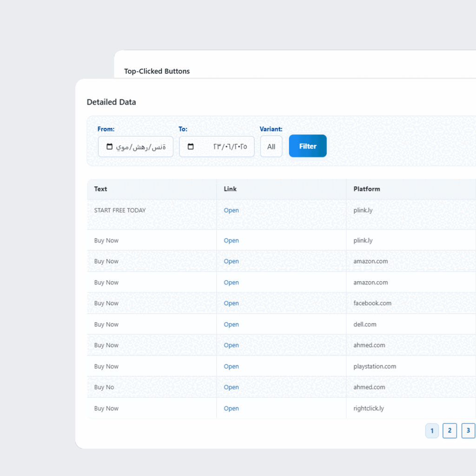476x476 pixels.
Task: Open link for rightclick.ly row
Action: (x=231, y=409)
